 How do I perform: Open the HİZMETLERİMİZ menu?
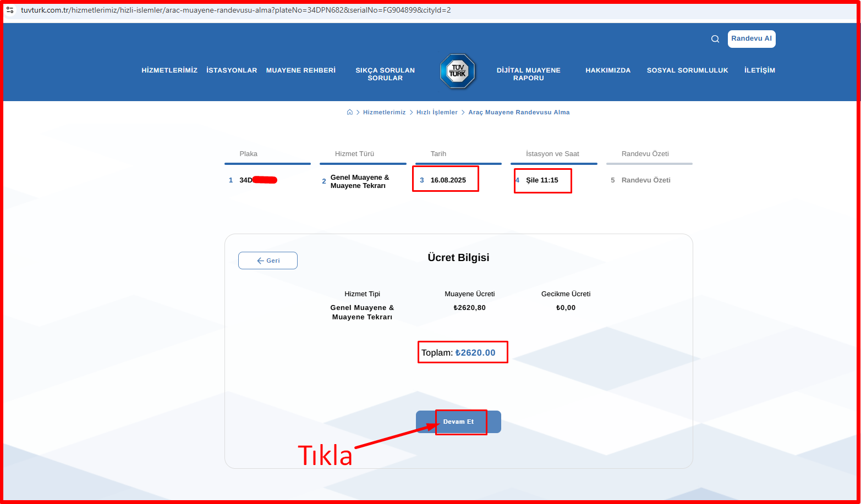pyautogui.click(x=169, y=70)
